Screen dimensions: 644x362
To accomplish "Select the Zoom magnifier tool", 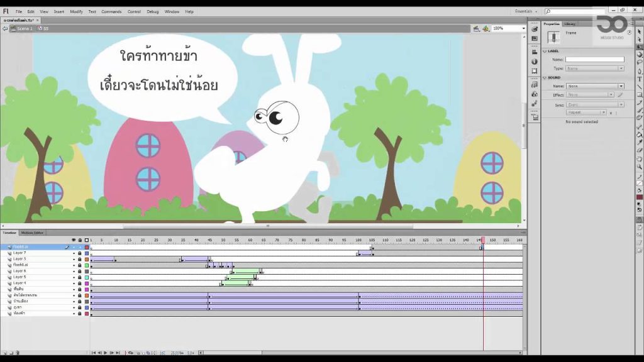I will click(640, 167).
